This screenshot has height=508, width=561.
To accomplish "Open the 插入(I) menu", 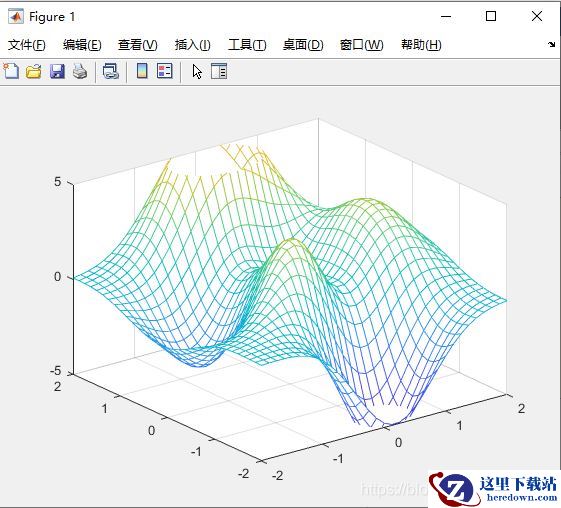I will [x=192, y=45].
